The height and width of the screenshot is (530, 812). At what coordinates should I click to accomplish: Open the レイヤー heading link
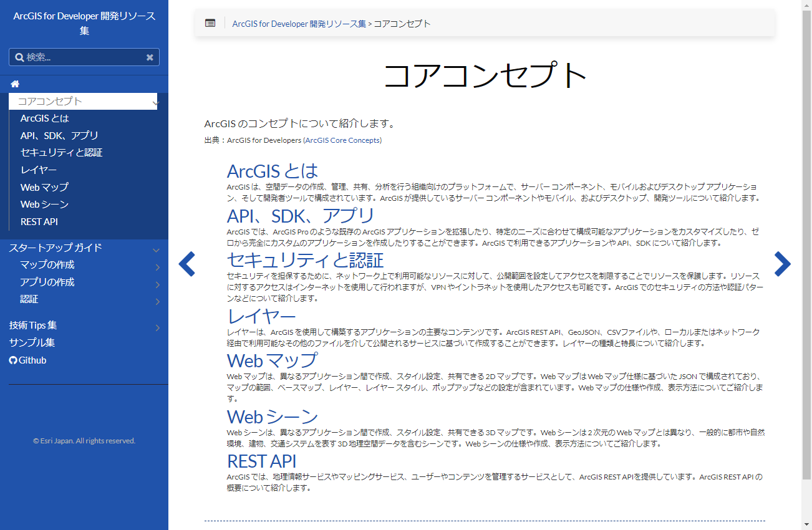point(261,316)
